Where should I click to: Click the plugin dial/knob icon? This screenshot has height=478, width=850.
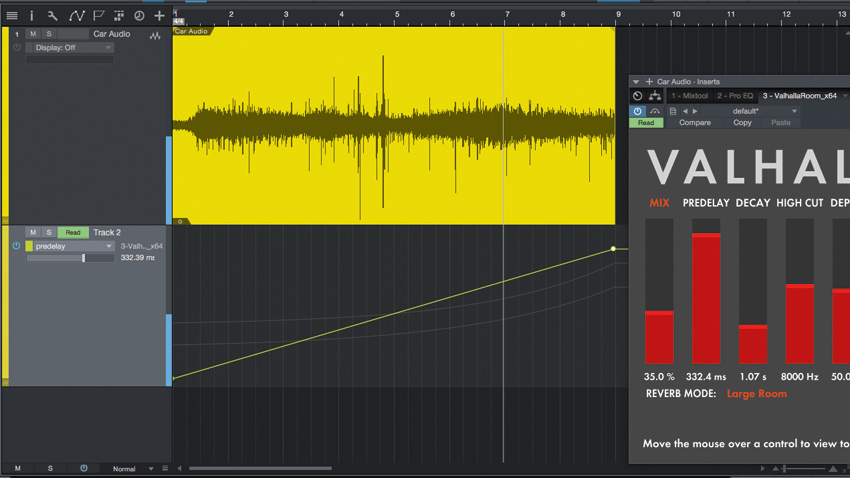click(638, 96)
